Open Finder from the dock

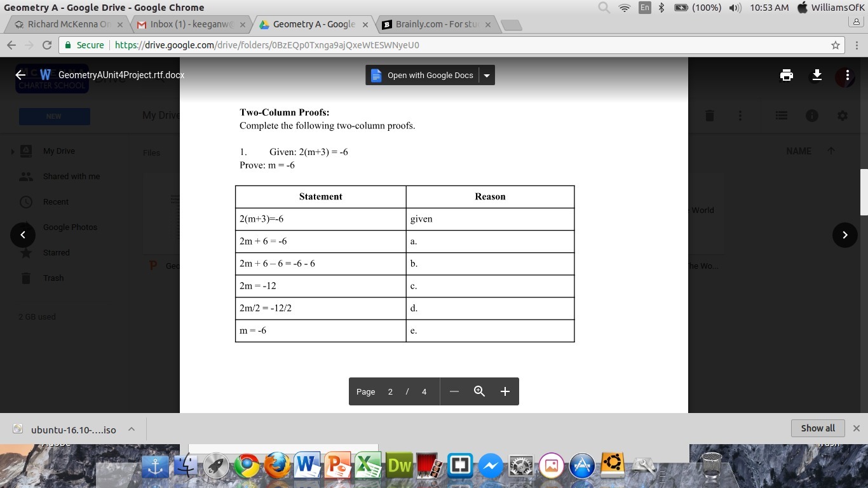[186, 466]
